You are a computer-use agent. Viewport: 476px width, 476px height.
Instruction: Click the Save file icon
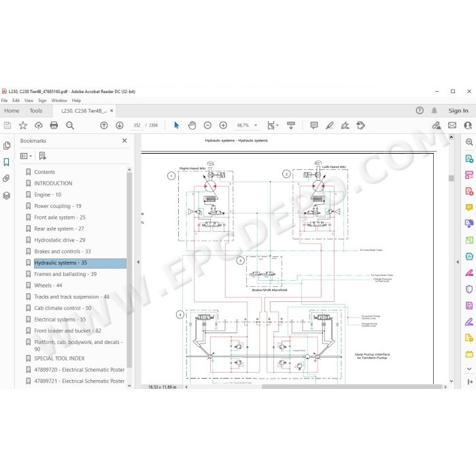coord(7,125)
